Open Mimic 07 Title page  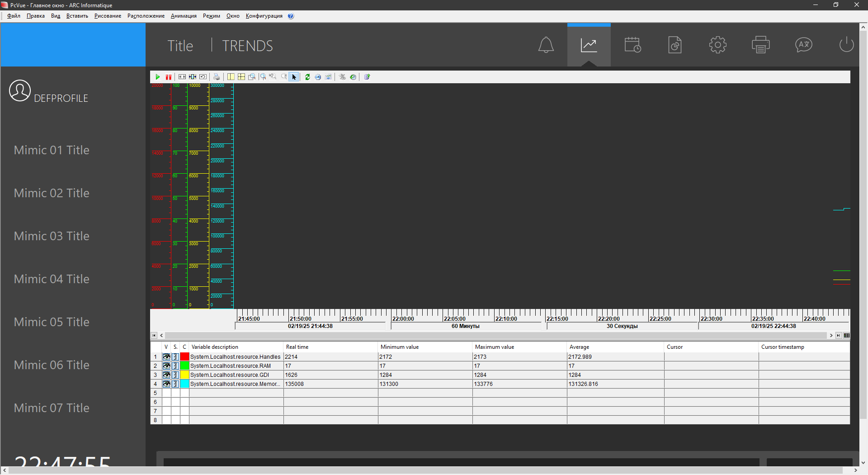(x=52, y=408)
